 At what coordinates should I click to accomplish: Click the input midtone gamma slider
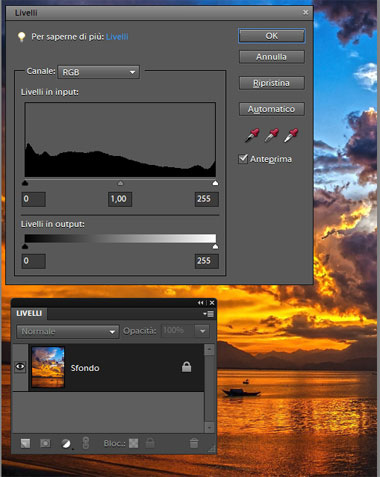point(120,183)
